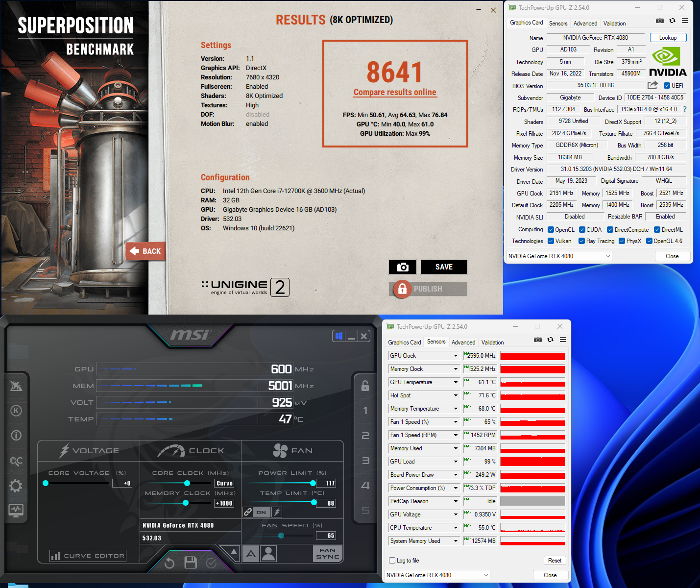Click the user-defined fan profile icon
The width and height of the screenshot is (700, 588).
click(x=268, y=554)
